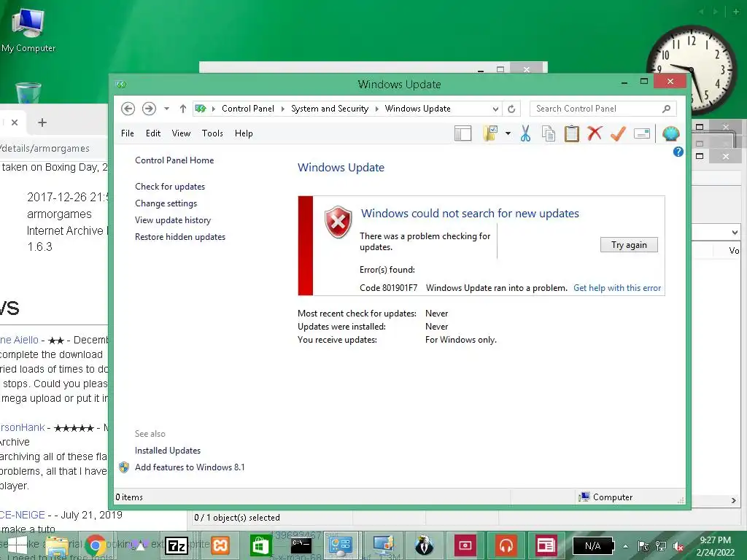Click Restore hidden updates
Viewport: 747px width, 560px height.
(180, 237)
